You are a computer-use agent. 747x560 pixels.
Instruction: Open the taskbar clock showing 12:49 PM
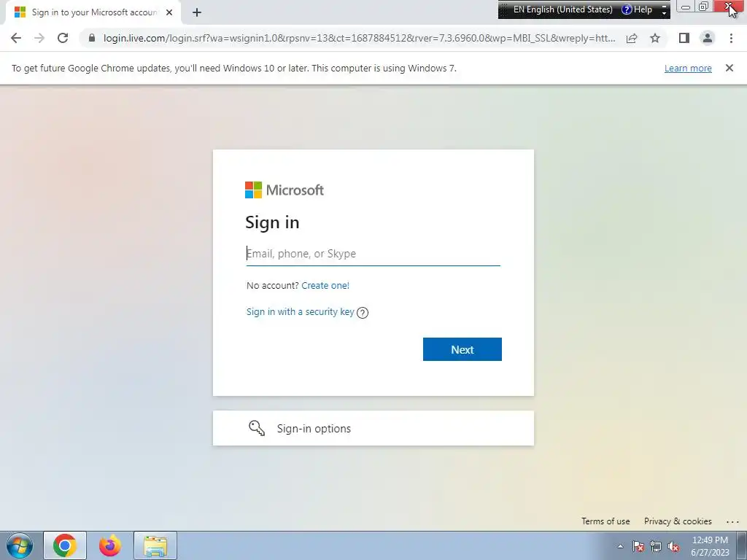coord(710,546)
